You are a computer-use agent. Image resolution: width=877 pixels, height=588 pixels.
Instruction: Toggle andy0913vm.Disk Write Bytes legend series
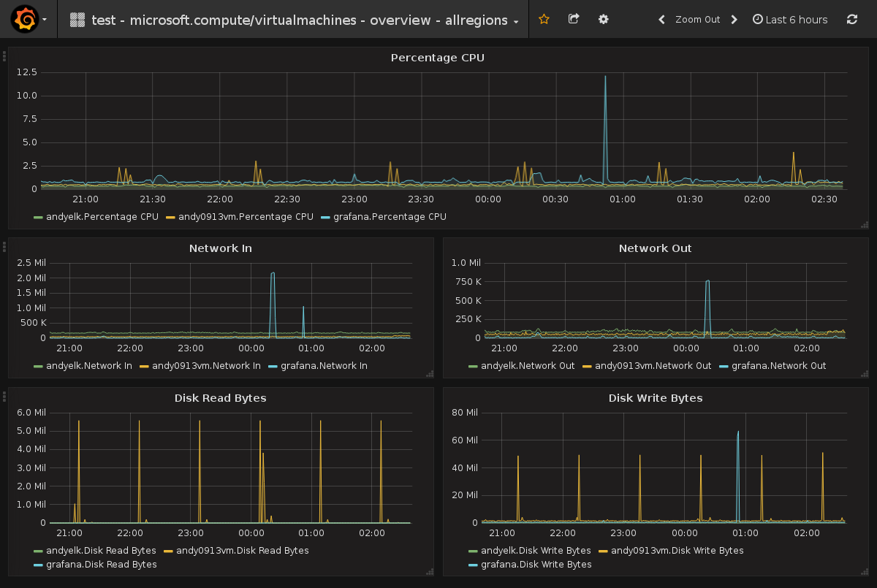(677, 551)
